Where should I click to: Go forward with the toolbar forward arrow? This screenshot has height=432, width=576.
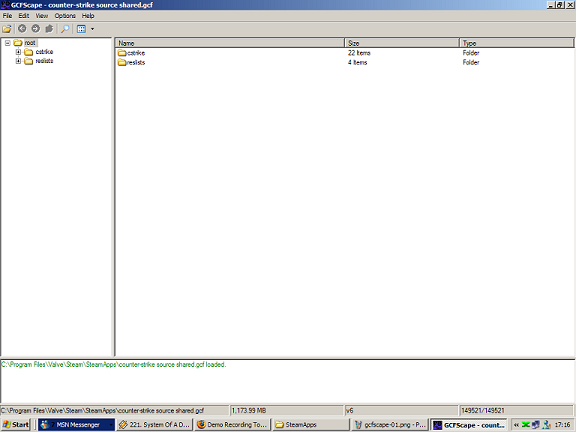36,29
